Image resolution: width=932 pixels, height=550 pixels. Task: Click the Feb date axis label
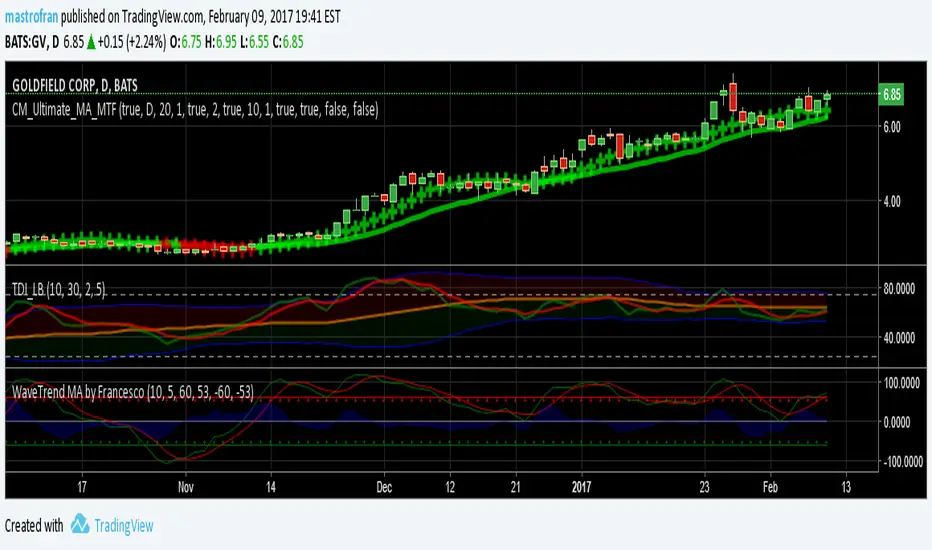tap(770, 488)
